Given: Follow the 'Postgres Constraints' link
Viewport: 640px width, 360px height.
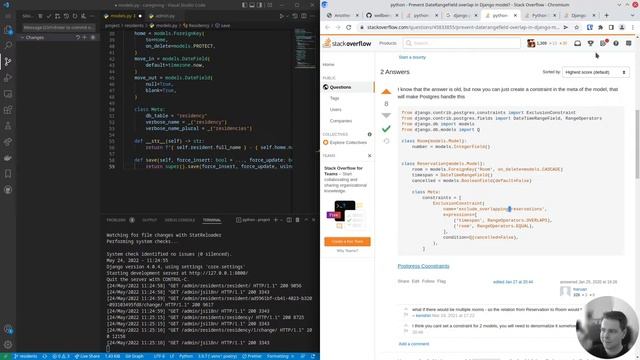Looking at the screenshot, I should (x=423, y=266).
